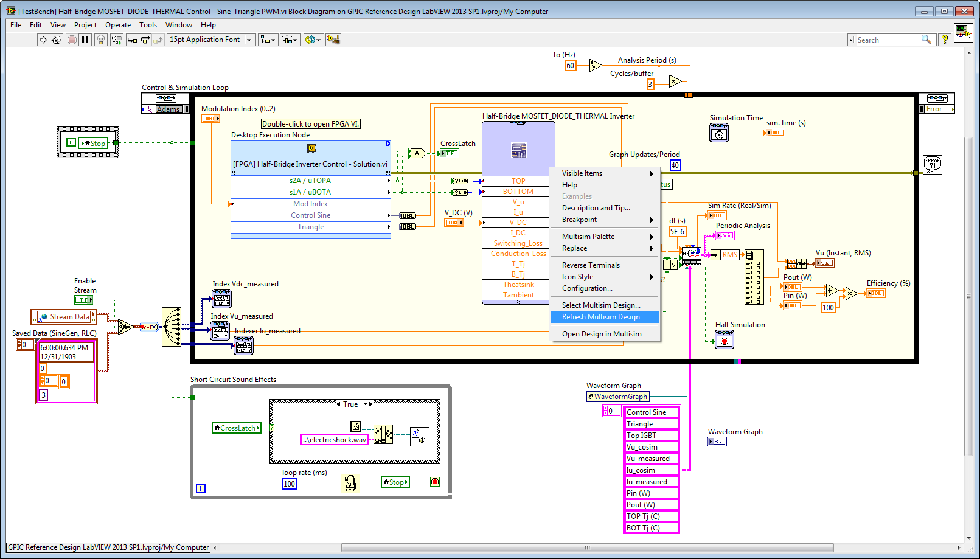The image size is (980, 559).
Task: Click the Graph Updates/Period 40 constant
Action: [675, 165]
